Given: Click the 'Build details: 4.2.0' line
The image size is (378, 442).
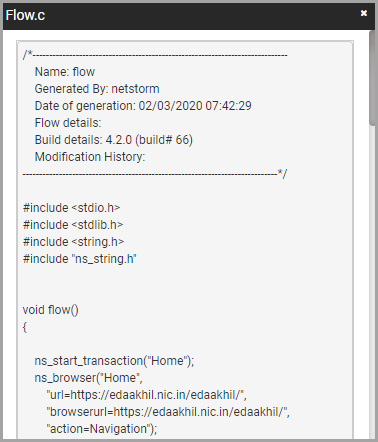Looking at the screenshot, I should [x=114, y=140].
